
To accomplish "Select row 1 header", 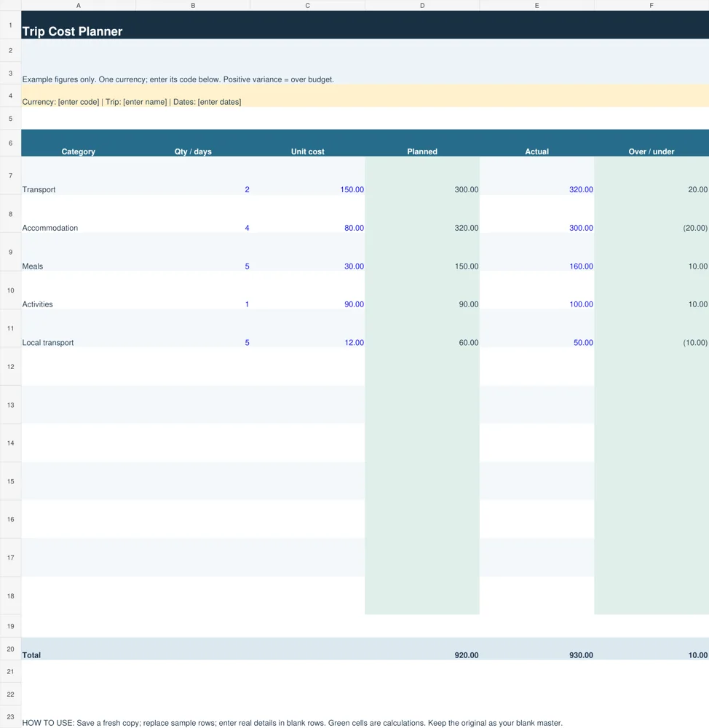I will coord(11,25).
